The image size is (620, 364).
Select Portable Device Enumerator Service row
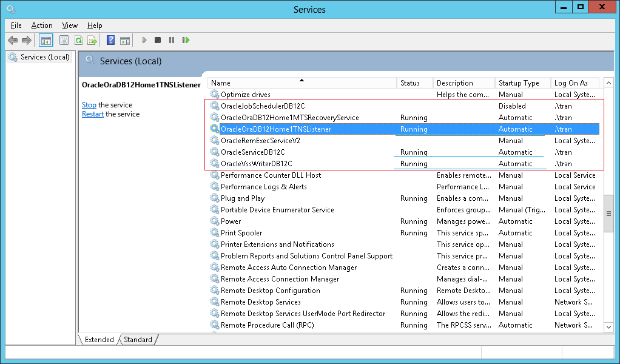(x=403, y=209)
